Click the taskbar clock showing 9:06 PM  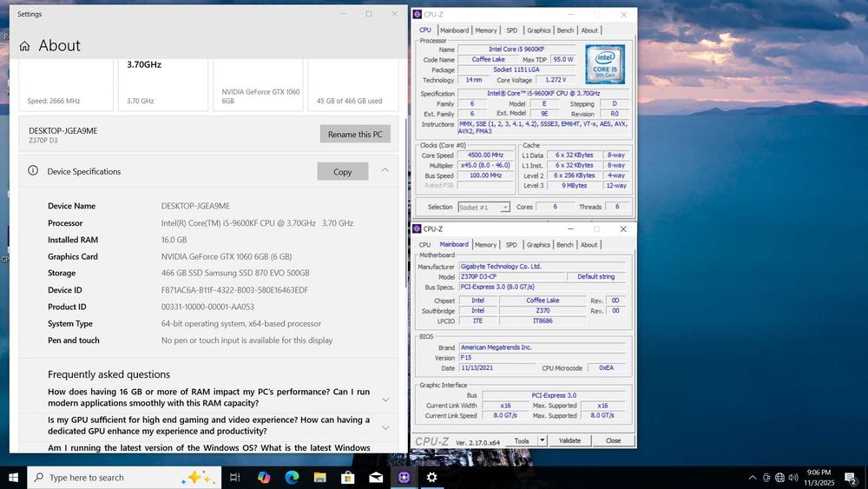819,478
